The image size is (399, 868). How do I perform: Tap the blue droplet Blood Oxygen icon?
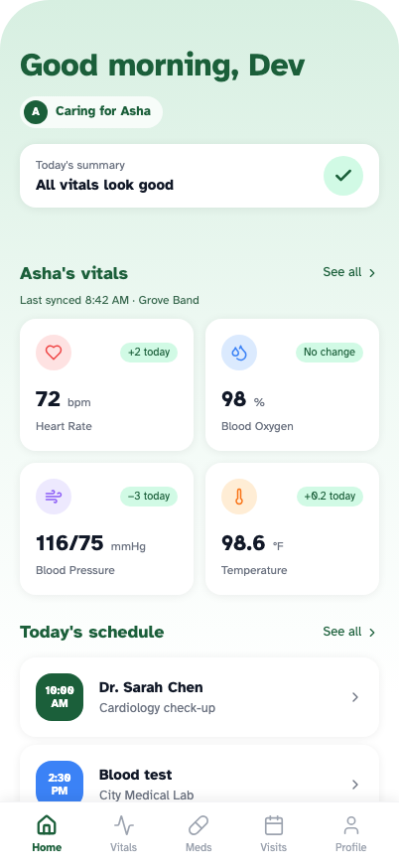point(239,353)
